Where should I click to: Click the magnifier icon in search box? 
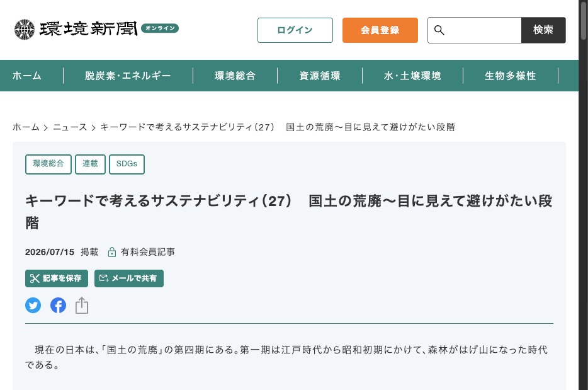coord(439,30)
